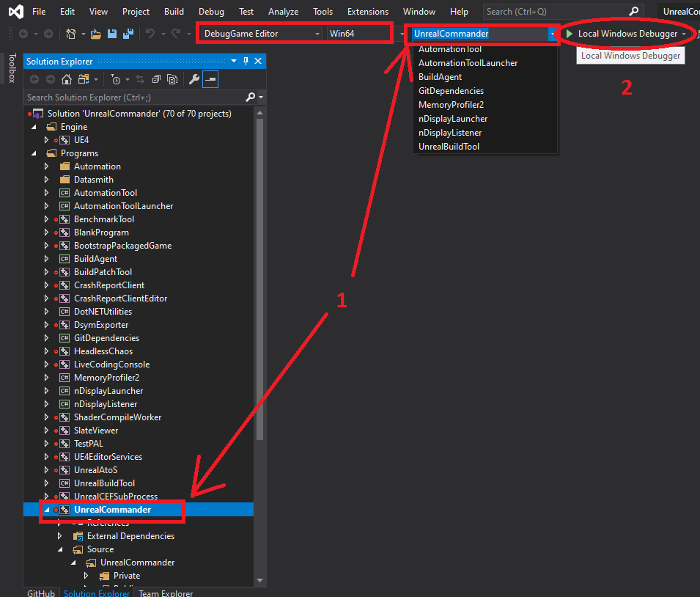Click the Undo toolbar icon
700x597 pixels.
(x=150, y=34)
